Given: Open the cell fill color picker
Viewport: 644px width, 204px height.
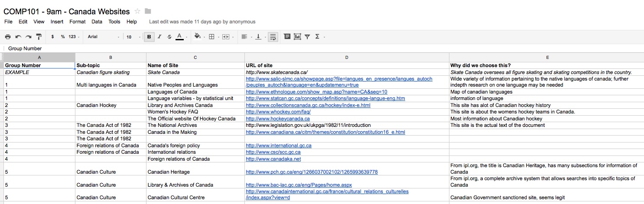Looking at the screenshot, I should [199, 37].
